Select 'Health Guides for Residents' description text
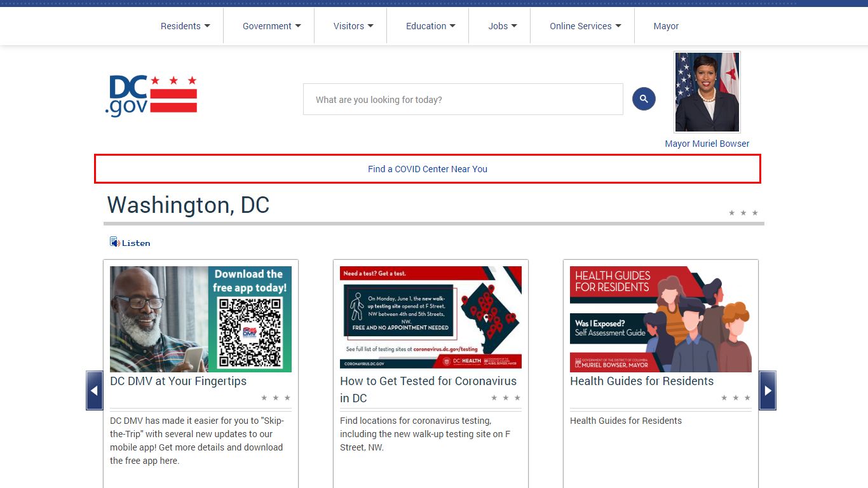This screenshot has height=488, width=868. click(626, 421)
